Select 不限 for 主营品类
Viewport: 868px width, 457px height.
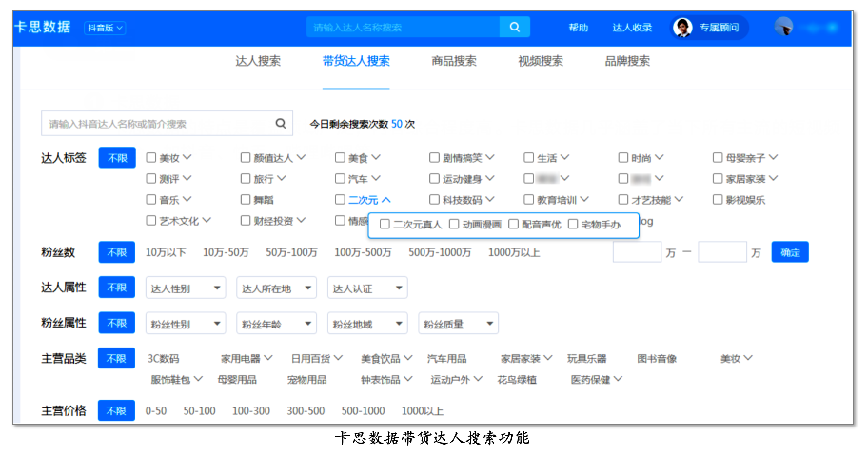(117, 358)
